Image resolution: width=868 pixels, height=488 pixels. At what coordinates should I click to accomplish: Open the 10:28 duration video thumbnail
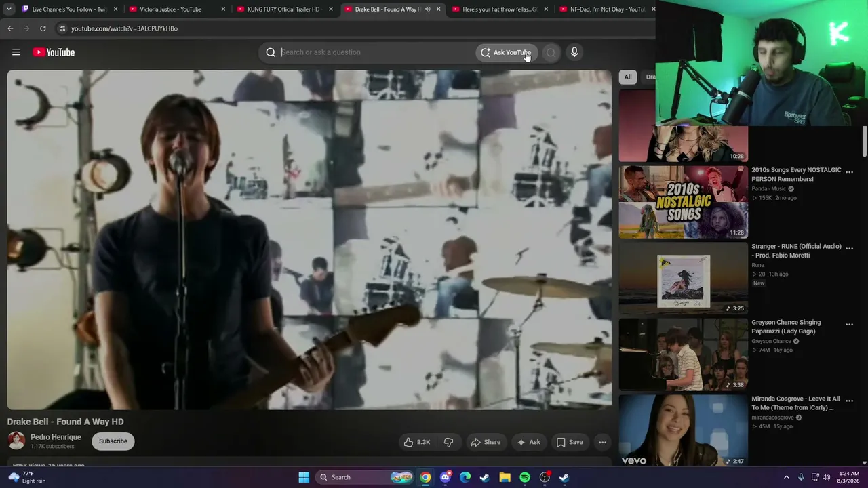click(x=683, y=144)
